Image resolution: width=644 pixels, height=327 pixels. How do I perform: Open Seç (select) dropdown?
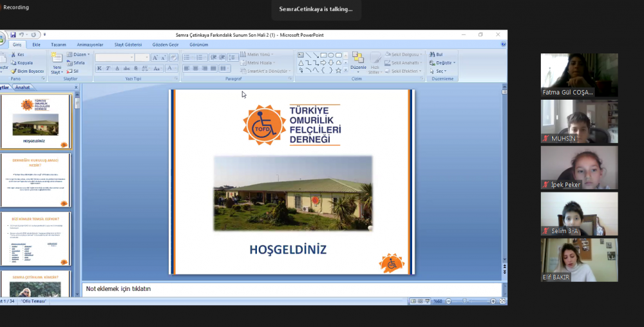pyautogui.click(x=438, y=71)
